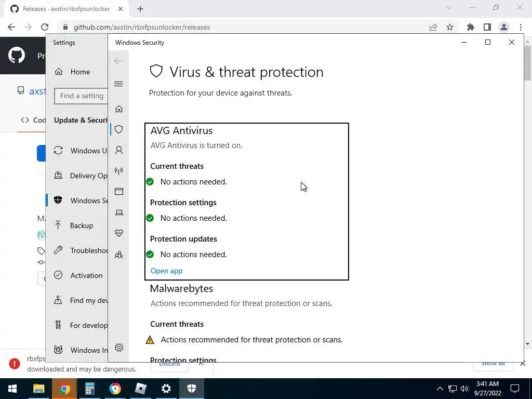Open App & browser control icon

pos(119,191)
